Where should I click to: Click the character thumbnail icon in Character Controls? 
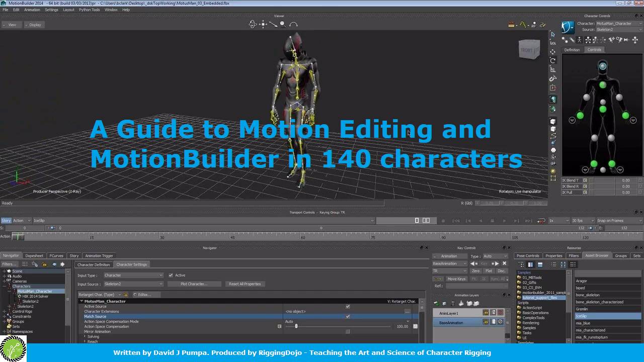coord(568,27)
